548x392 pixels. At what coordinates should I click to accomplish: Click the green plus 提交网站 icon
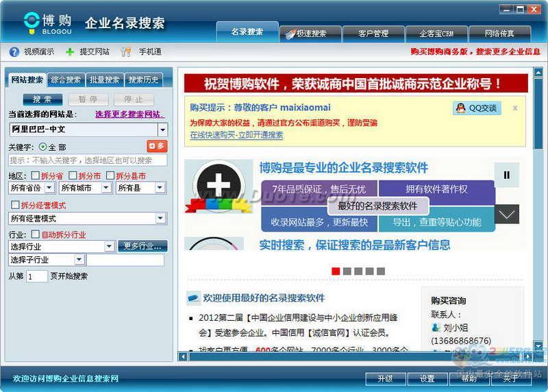(70, 52)
